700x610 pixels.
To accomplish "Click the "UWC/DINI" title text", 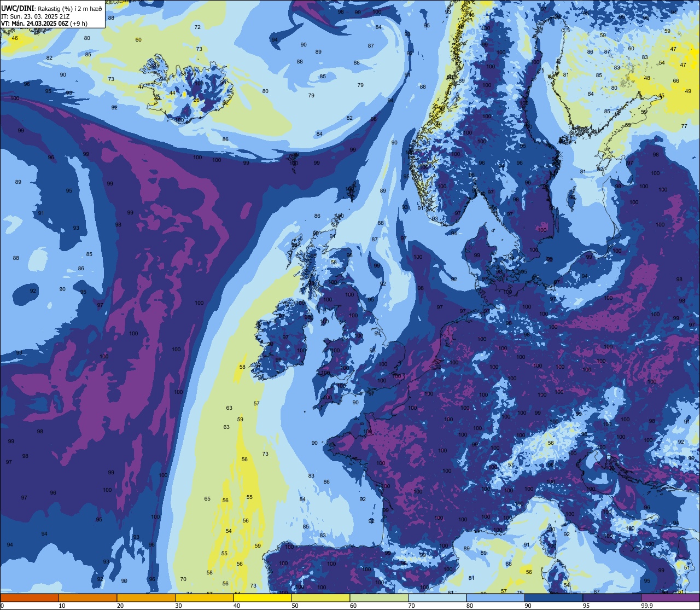I will (17, 9).
